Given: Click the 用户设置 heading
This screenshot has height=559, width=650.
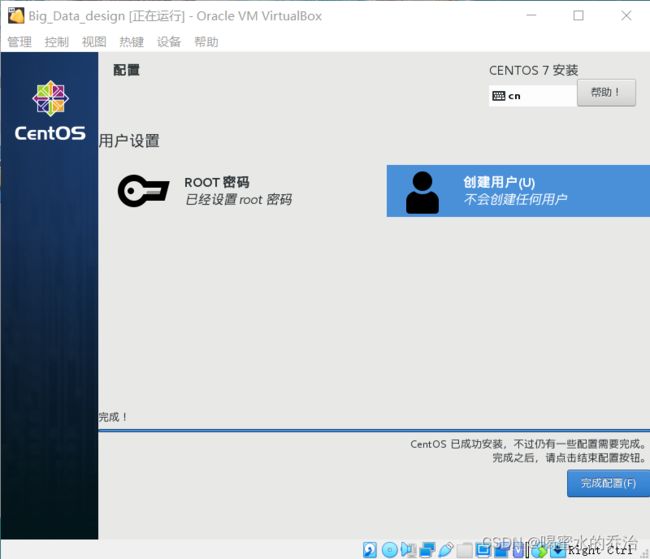Looking at the screenshot, I should 129,141.
